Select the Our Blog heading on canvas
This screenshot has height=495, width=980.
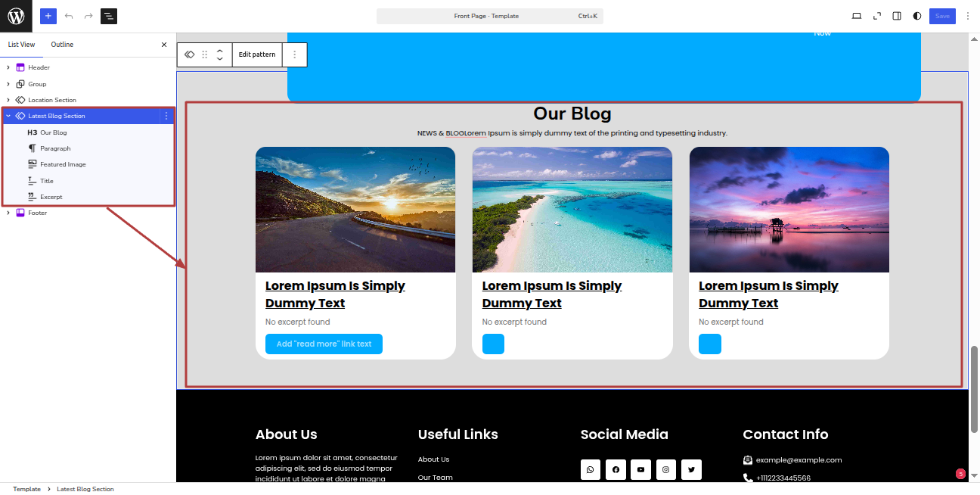(x=572, y=114)
